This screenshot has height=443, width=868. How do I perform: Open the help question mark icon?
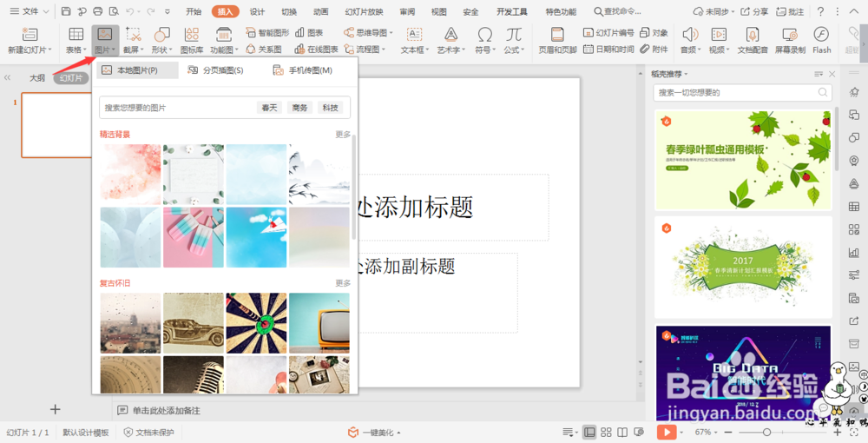(x=820, y=11)
